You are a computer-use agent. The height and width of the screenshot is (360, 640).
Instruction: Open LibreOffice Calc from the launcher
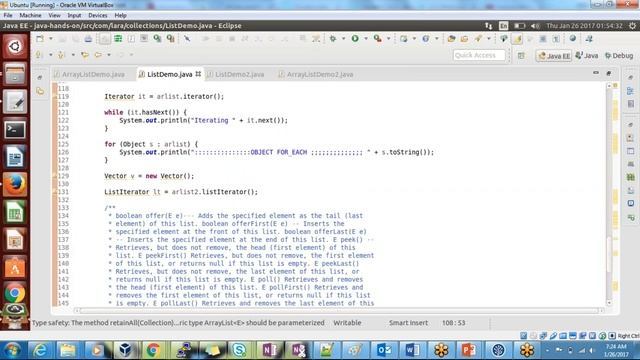pos(15,212)
